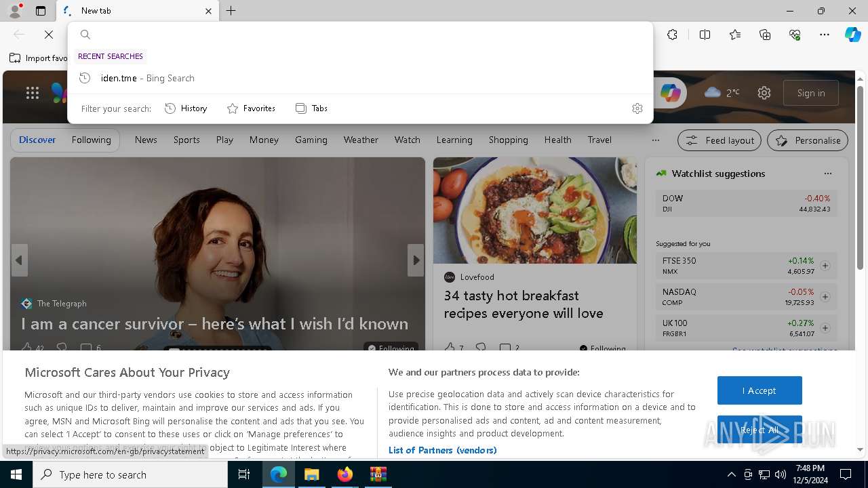Open Feed layout options
The height and width of the screenshot is (488, 868).
click(x=720, y=140)
